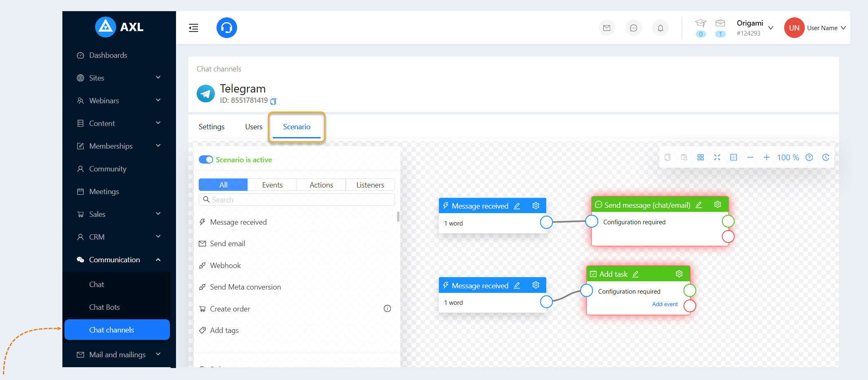Switch to the Users tab
Viewport: 868px width, 380px height.
pyautogui.click(x=254, y=127)
